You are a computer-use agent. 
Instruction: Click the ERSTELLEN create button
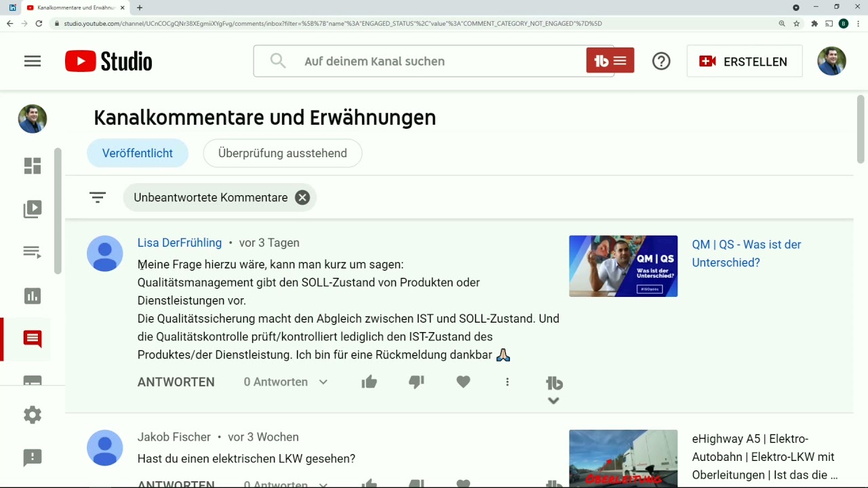coord(745,61)
